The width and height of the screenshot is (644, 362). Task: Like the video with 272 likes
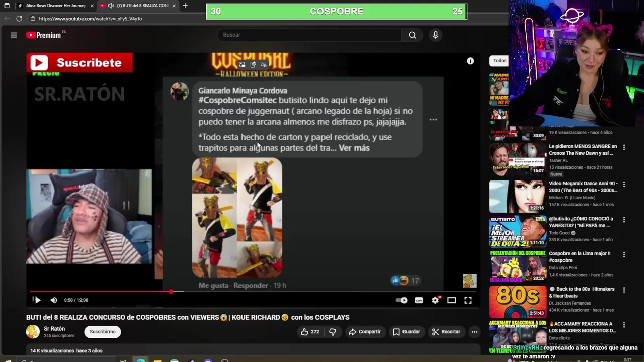tap(310, 332)
